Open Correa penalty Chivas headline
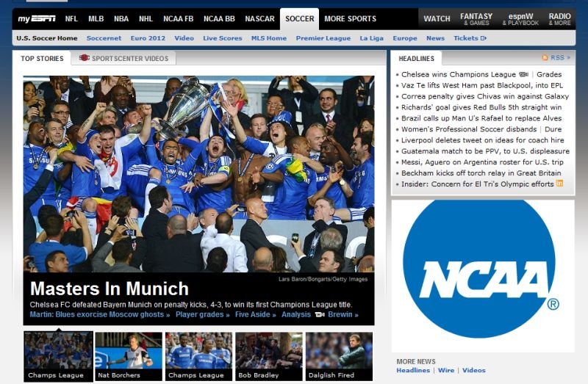 click(485, 96)
